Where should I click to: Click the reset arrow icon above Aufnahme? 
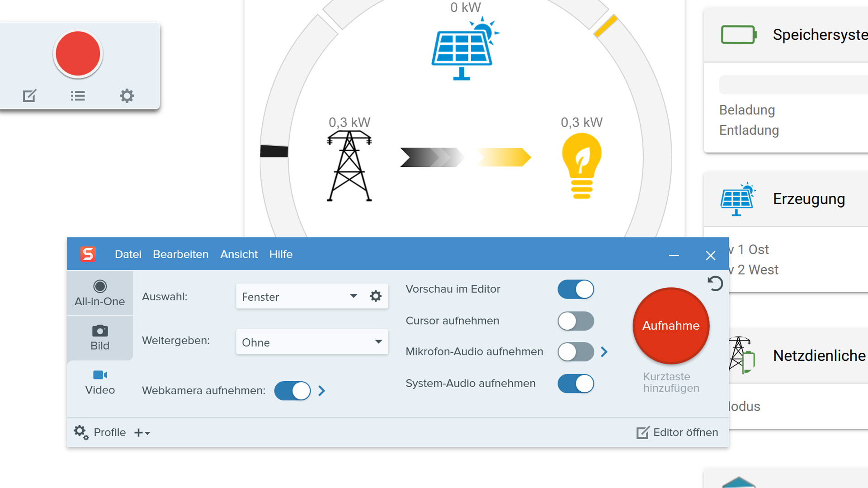tap(715, 284)
